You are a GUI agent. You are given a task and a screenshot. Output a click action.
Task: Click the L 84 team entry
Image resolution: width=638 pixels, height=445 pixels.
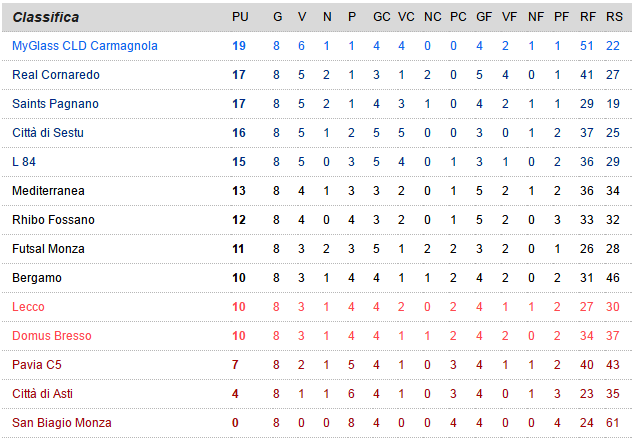pos(24,162)
